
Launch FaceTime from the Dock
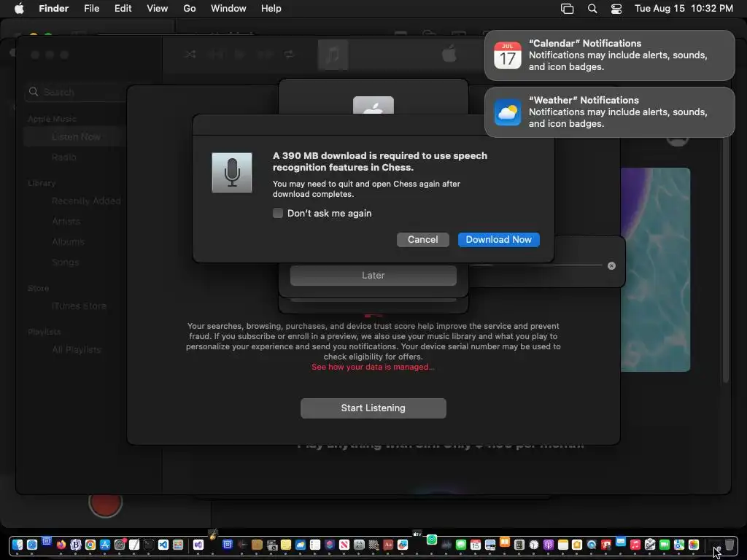pos(665,545)
